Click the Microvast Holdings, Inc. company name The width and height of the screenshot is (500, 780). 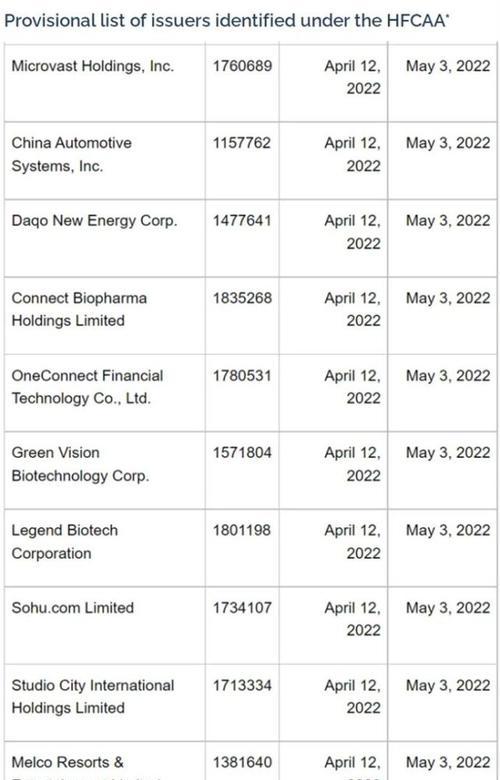pyautogui.click(x=93, y=66)
